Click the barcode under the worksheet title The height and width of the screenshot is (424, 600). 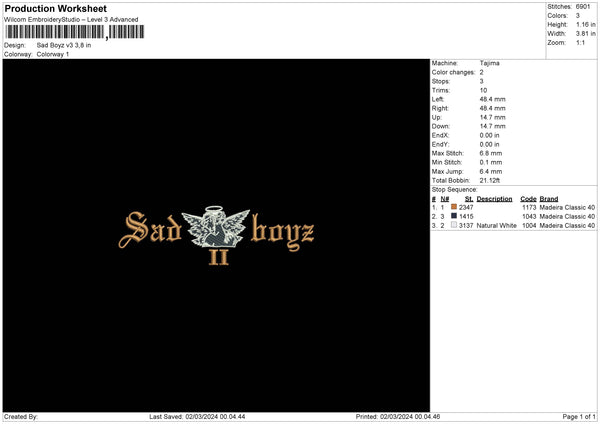tap(75, 32)
